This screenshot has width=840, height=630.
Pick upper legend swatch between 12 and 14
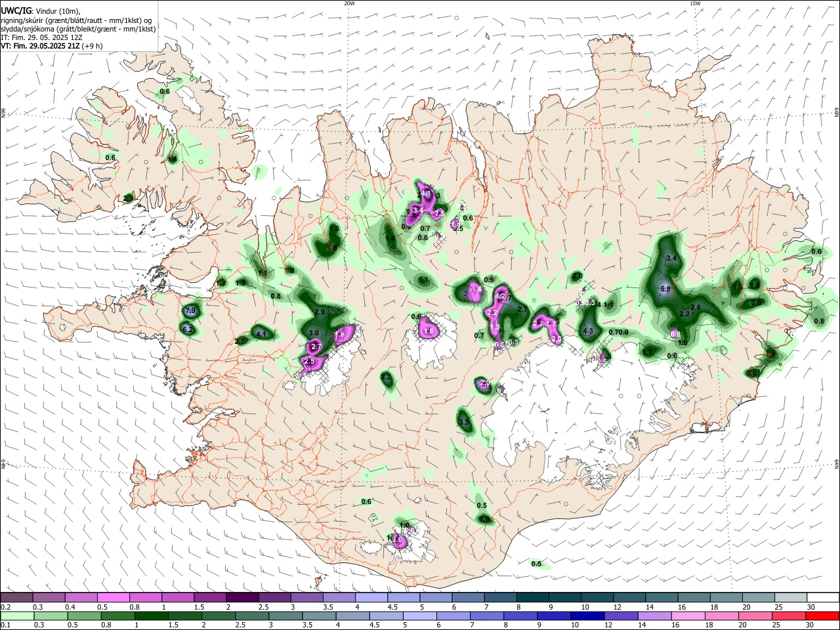(x=629, y=598)
